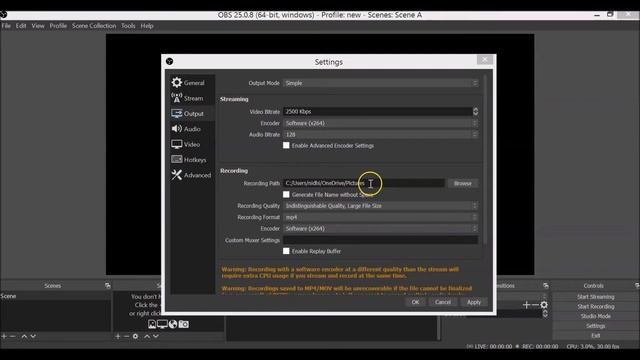Remove source with minus icon
This screenshot has width=640, height=360.
tap(127, 336)
